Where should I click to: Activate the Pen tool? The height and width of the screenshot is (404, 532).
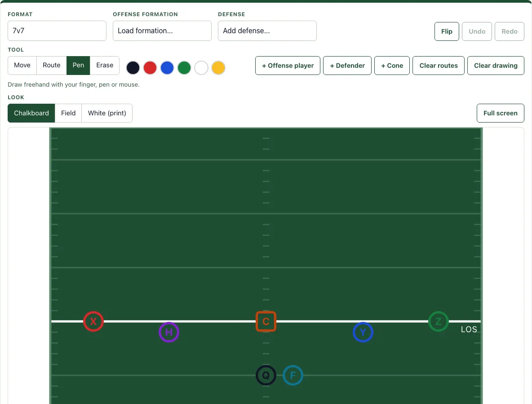click(x=78, y=66)
